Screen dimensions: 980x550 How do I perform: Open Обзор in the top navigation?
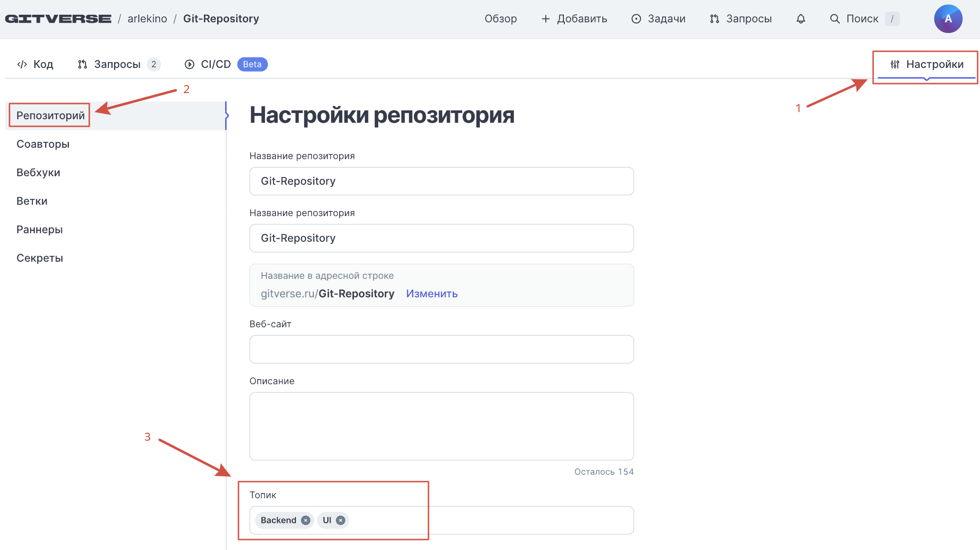[501, 19]
